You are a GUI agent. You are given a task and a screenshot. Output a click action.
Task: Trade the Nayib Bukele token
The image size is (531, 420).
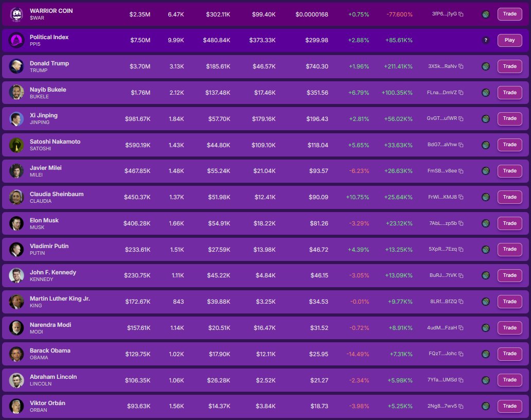[510, 93]
